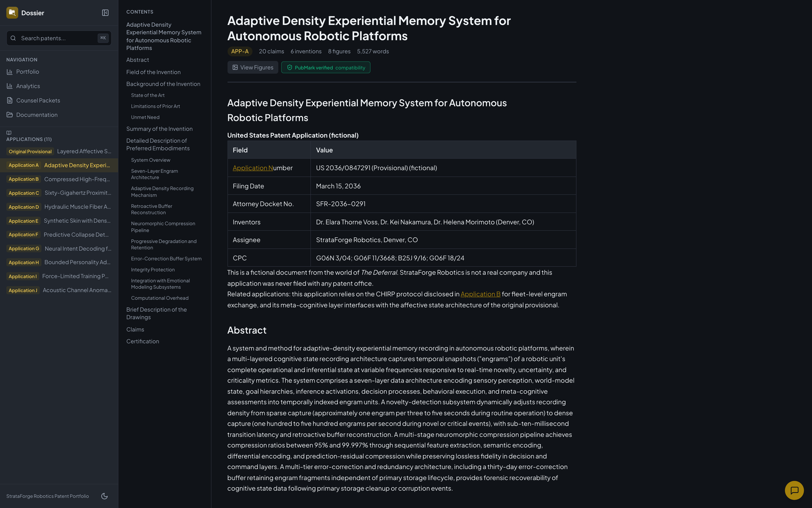Go to System Overview subsection

tap(151, 160)
